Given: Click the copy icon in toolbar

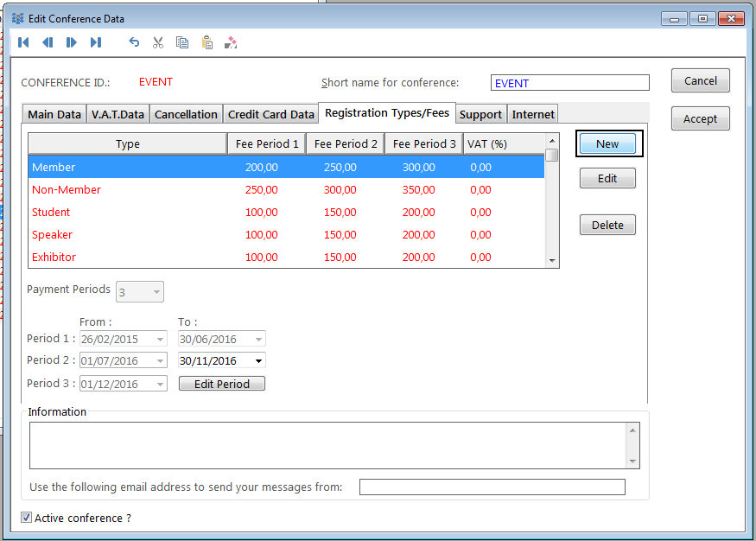Looking at the screenshot, I should [x=182, y=42].
